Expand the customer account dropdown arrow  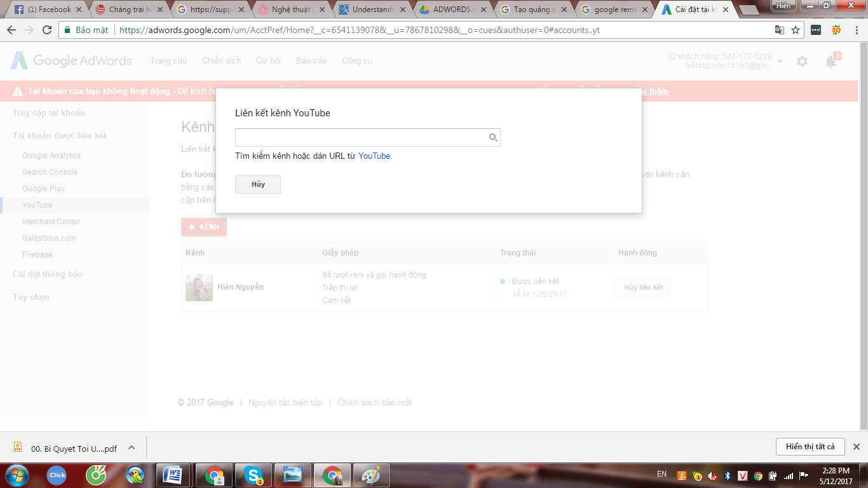(x=780, y=61)
